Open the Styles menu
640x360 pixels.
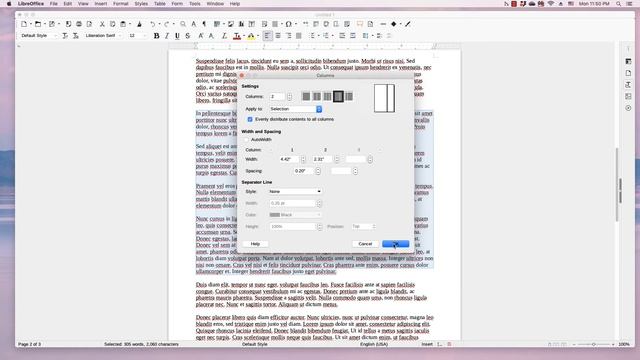pos(141,4)
